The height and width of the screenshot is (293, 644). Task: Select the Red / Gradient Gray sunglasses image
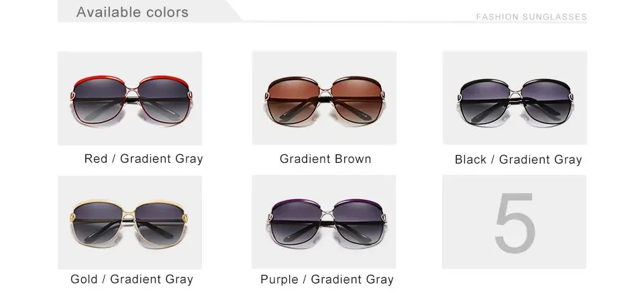(129, 98)
